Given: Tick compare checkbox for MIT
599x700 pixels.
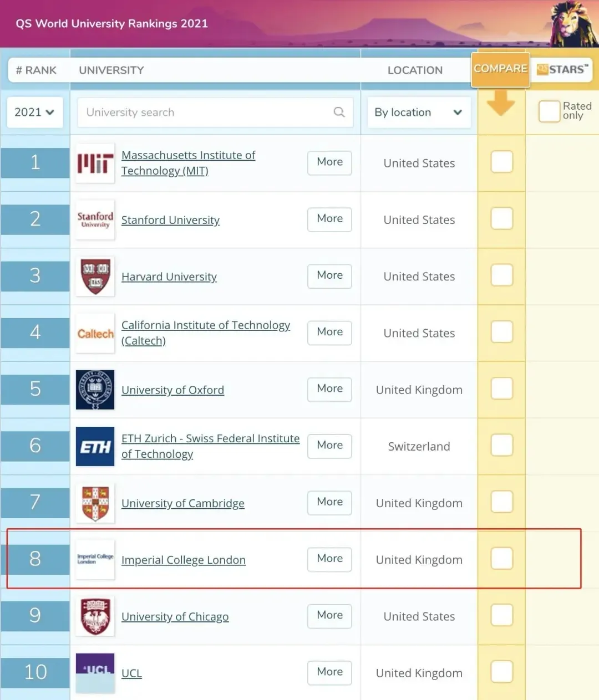Looking at the screenshot, I should point(501,162).
